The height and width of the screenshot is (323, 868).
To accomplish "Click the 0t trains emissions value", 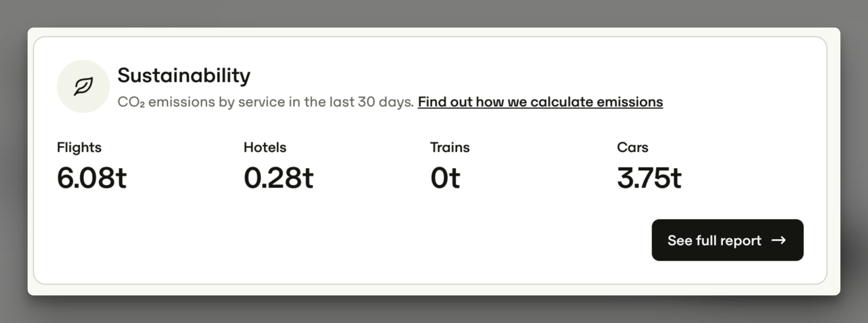I will [x=445, y=178].
